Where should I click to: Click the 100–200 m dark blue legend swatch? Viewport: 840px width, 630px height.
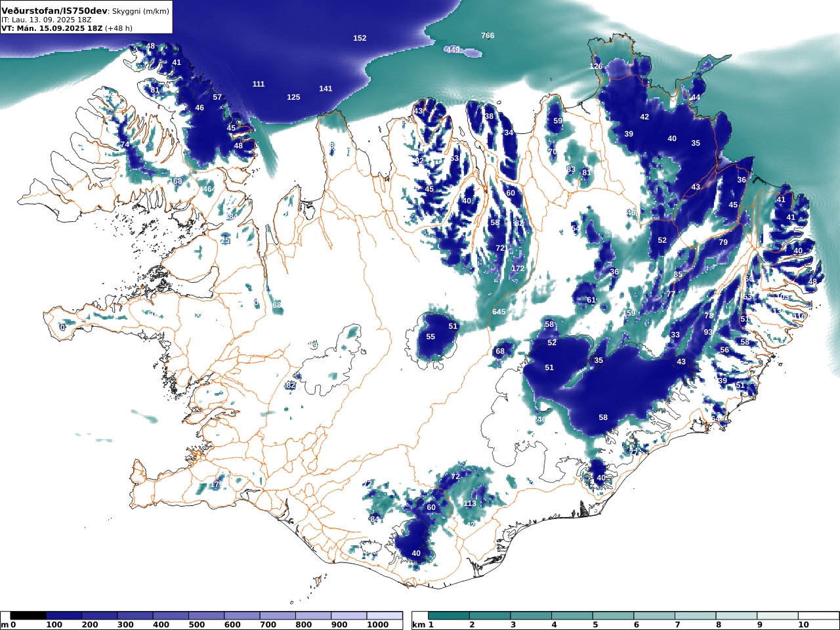coord(64,616)
